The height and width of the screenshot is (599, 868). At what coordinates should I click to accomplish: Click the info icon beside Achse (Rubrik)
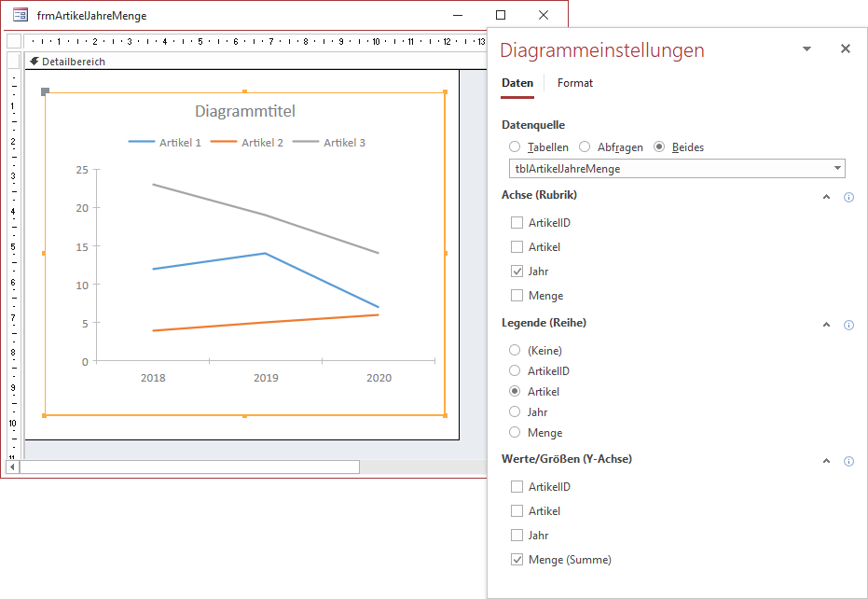(x=848, y=198)
